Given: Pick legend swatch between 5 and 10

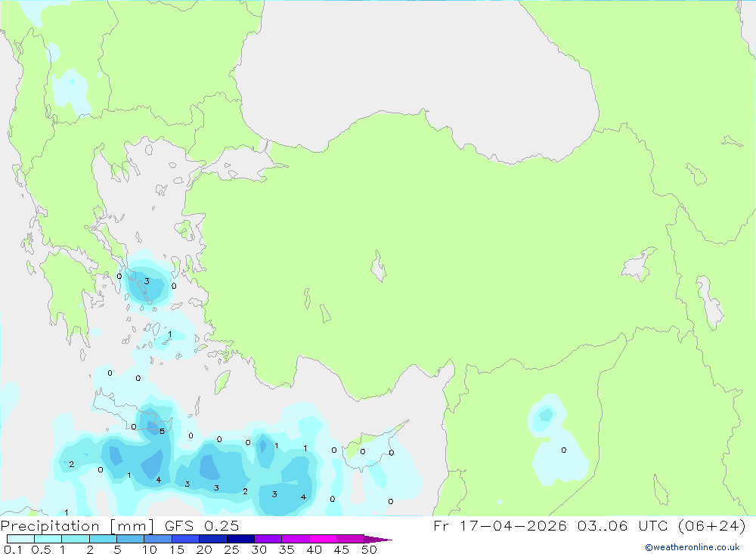Looking at the screenshot, I should click(x=131, y=539).
